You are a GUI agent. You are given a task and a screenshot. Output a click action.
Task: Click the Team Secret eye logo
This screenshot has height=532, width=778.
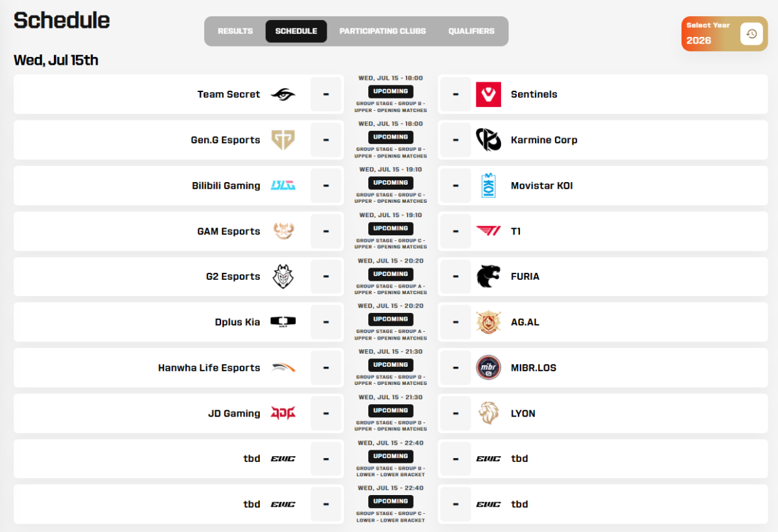(283, 95)
